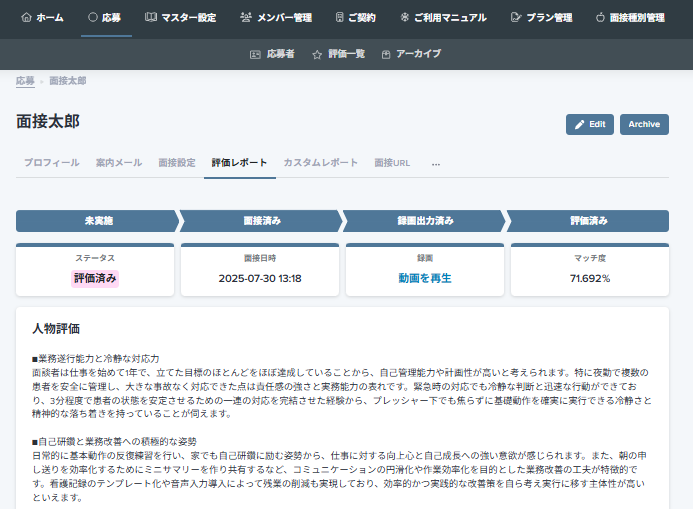Click the ID card icon beside 応募者
This screenshot has height=509, width=693.
click(x=255, y=54)
